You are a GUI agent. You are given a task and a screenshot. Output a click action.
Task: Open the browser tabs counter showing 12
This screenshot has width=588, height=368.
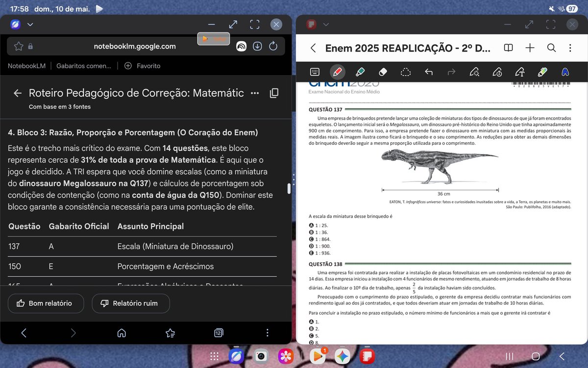point(219,333)
